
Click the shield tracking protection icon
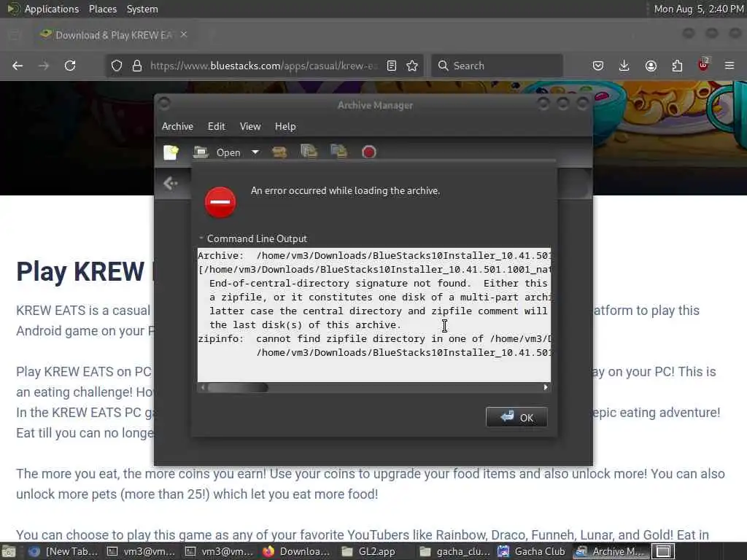tap(117, 66)
